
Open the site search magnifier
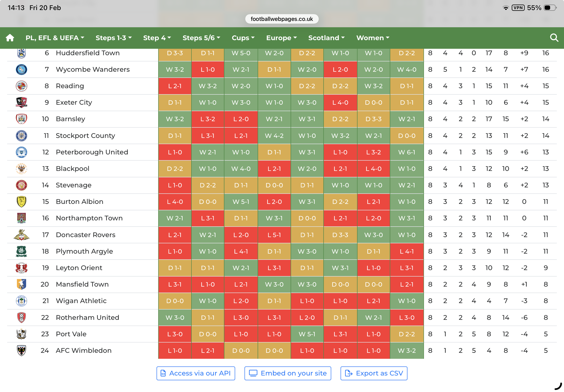(554, 38)
